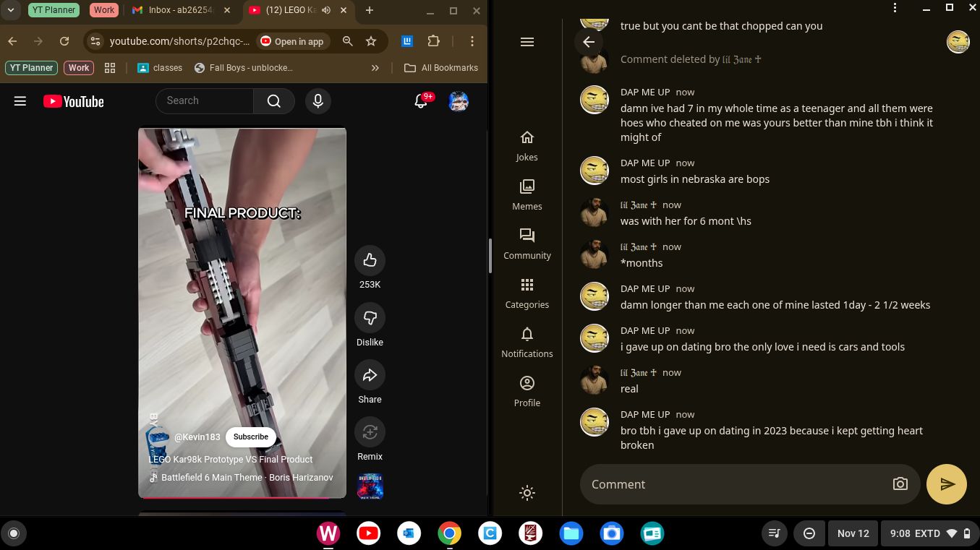Viewport: 980px width, 550px height.
Task: Open tab search dropdown arrow
Action: 11,10
